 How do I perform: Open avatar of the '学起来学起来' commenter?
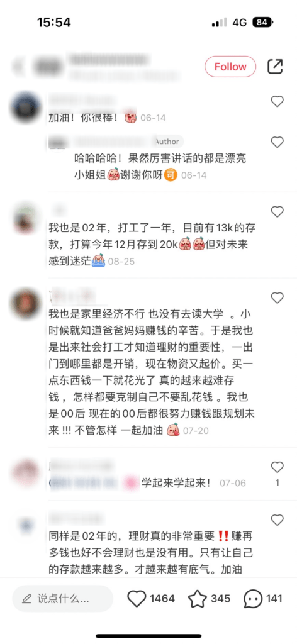click(x=26, y=473)
